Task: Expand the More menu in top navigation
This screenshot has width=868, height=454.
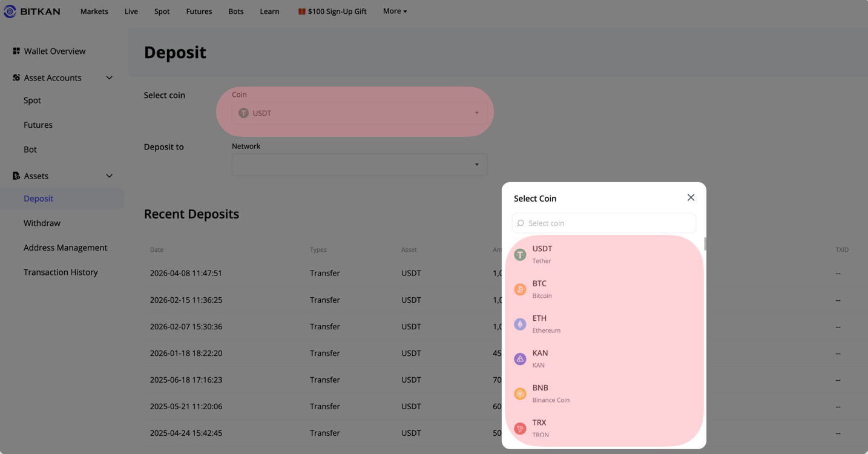Action: click(395, 11)
